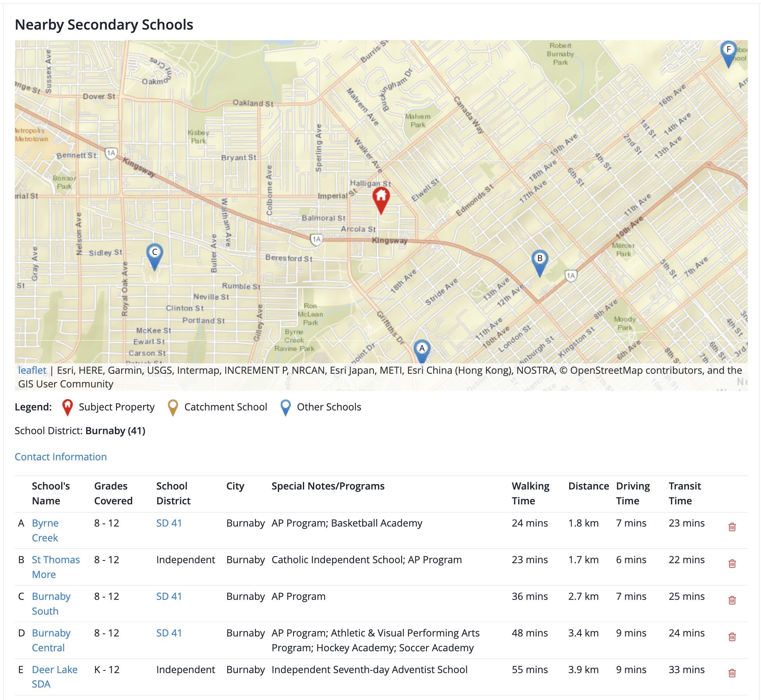Delete the St Thomas More row using the trash icon

(732, 564)
